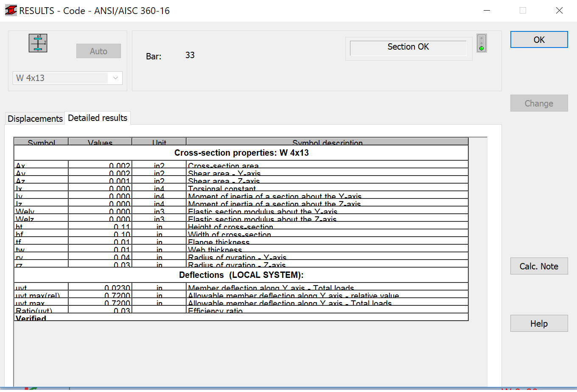This screenshot has width=577, height=392.
Task: Open the Calc. Note report
Action: coord(538,266)
